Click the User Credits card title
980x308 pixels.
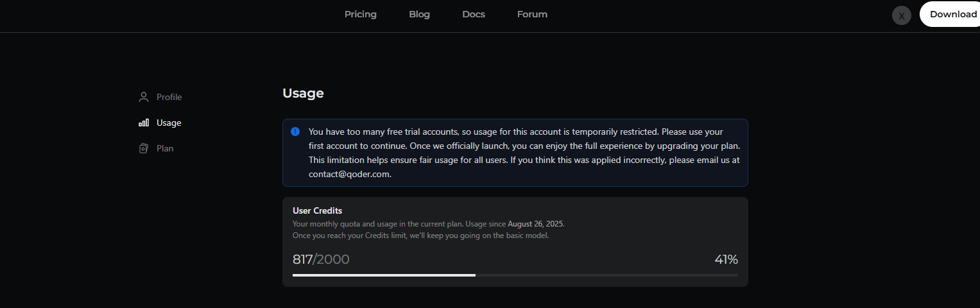click(x=317, y=210)
